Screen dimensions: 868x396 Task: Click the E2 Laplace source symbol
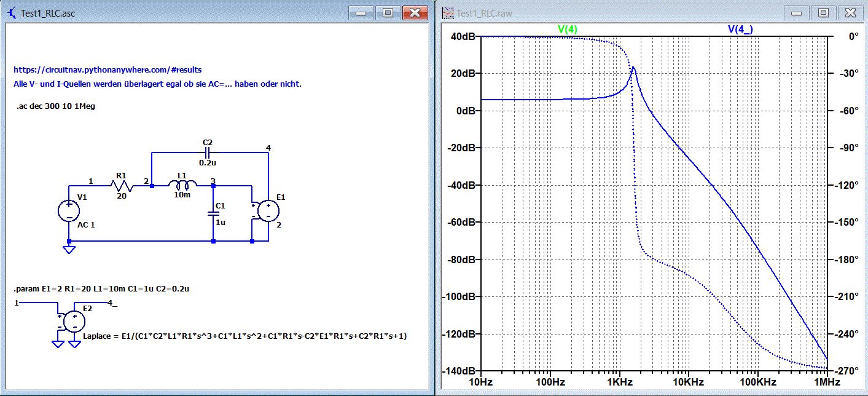[x=74, y=320]
